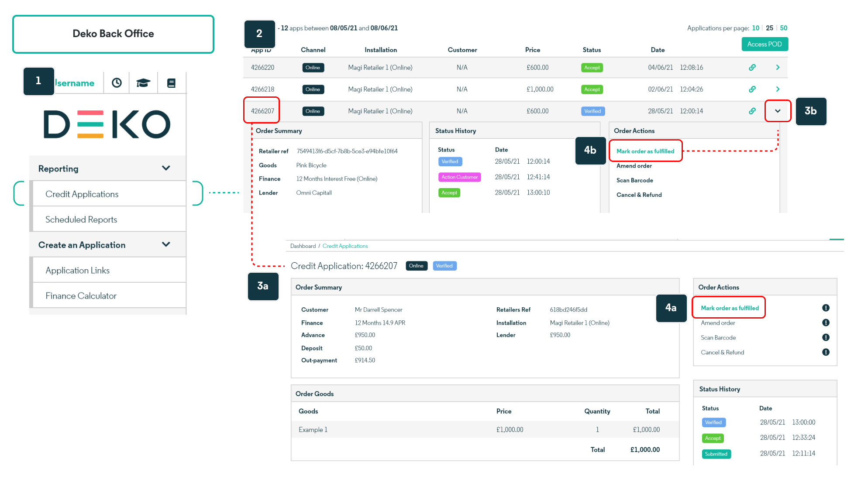868x494 pixels.
Task: Click the book documentation icon
Action: (x=172, y=83)
